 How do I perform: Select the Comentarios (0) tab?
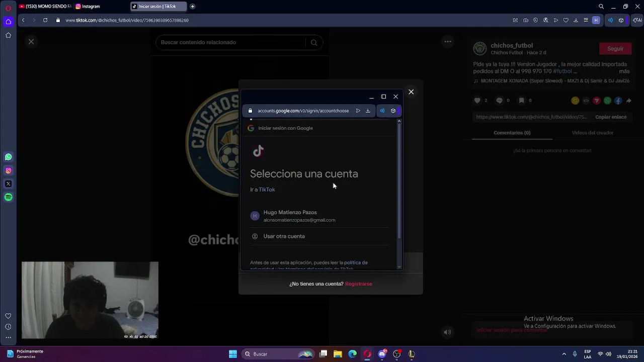click(512, 133)
